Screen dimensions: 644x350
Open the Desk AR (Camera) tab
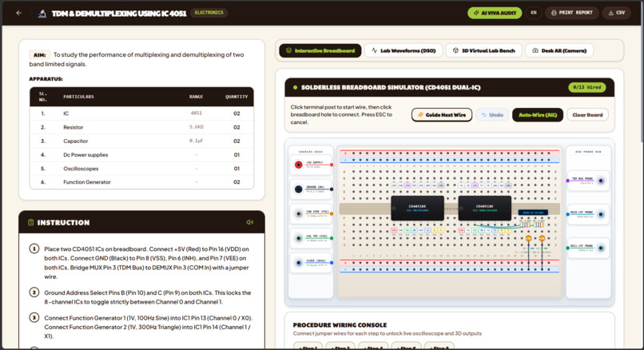(x=559, y=50)
